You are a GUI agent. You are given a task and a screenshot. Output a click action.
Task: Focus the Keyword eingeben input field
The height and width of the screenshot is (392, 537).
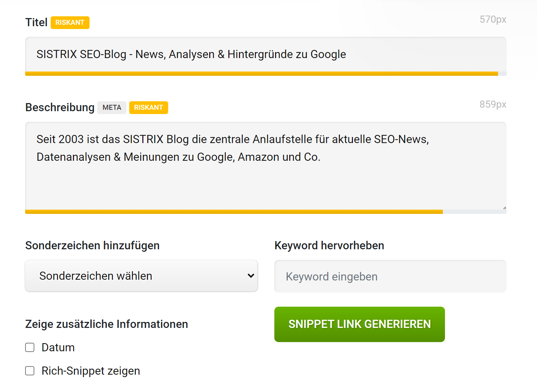coord(390,276)
